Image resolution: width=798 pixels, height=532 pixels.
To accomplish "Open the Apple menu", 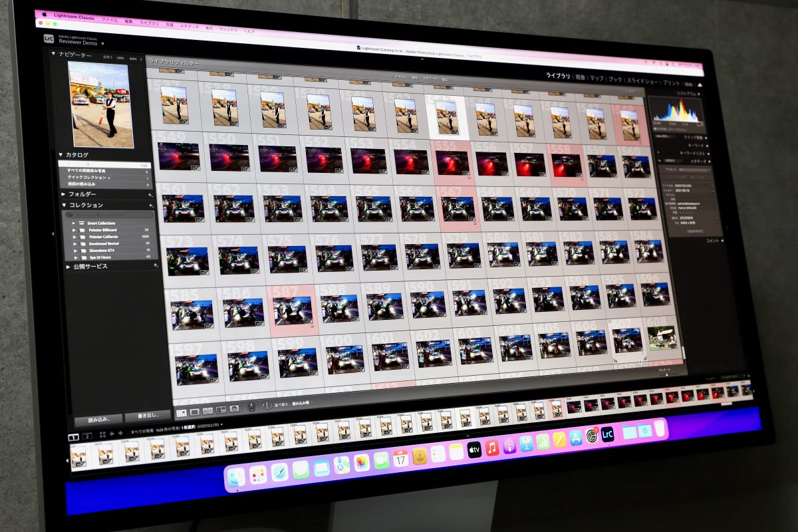I will click(45, 13).
